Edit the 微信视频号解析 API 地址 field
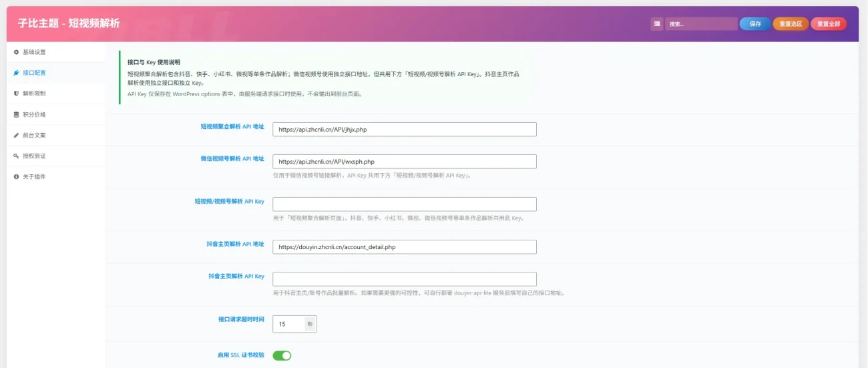This screenshot has width=868, height=368. tap(405, 162)
